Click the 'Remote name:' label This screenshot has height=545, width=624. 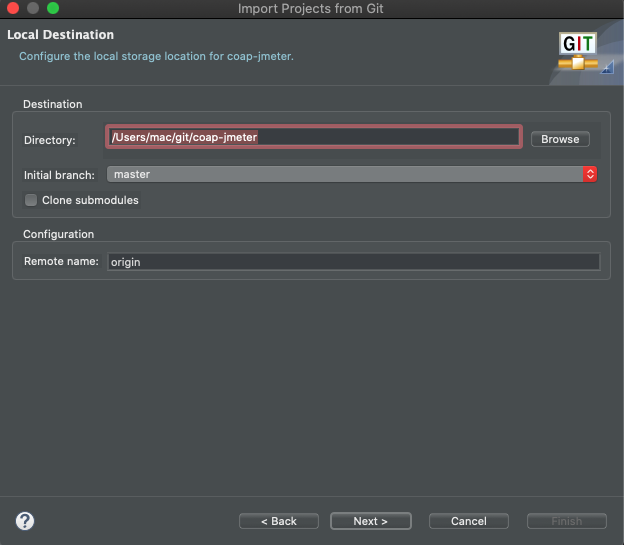pos(61,261)
